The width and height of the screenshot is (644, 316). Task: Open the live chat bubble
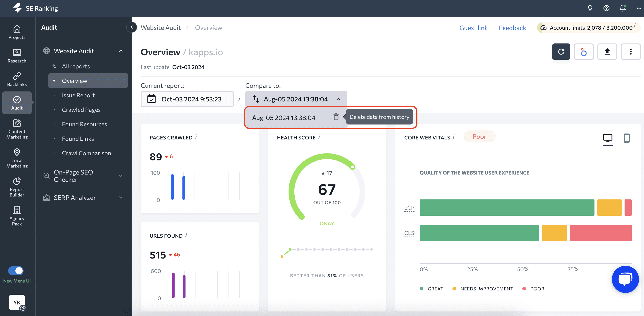pyautogui.click(x=625, y=279)
